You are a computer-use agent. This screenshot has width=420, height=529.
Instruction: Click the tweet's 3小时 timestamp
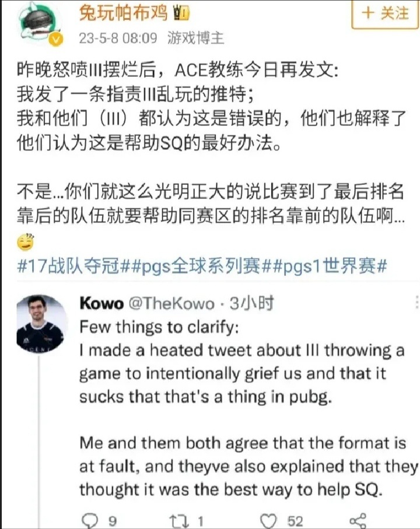point(251,303)
